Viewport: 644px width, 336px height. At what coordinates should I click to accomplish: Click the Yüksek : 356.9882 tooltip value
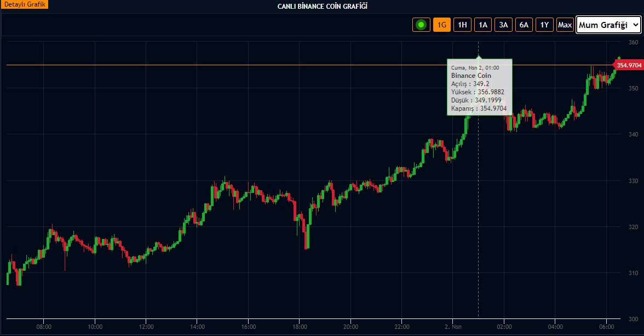tap(478, 92)
